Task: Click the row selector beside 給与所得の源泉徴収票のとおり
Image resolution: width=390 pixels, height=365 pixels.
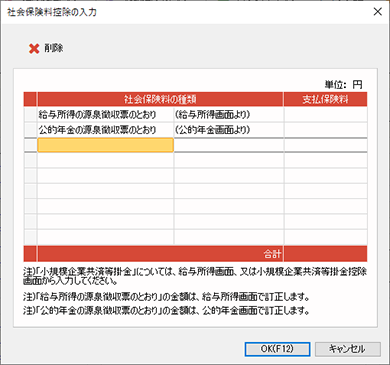Action: (x=30, y=115)
